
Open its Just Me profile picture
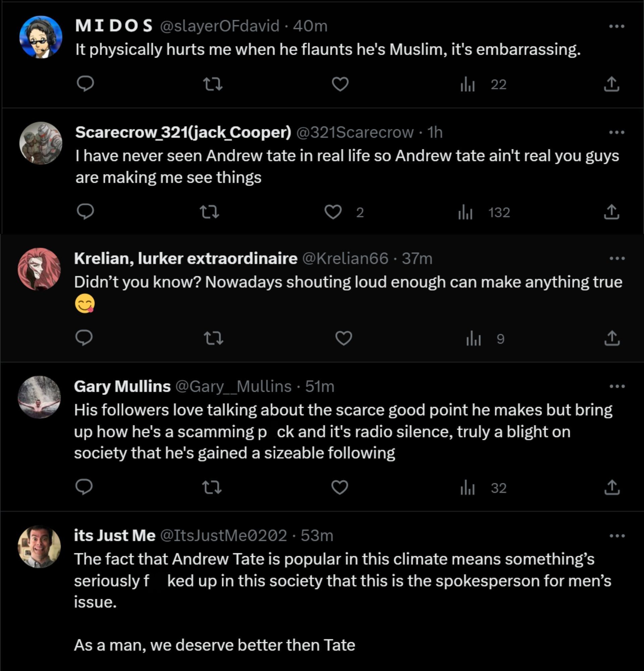[x=39, y=547]
